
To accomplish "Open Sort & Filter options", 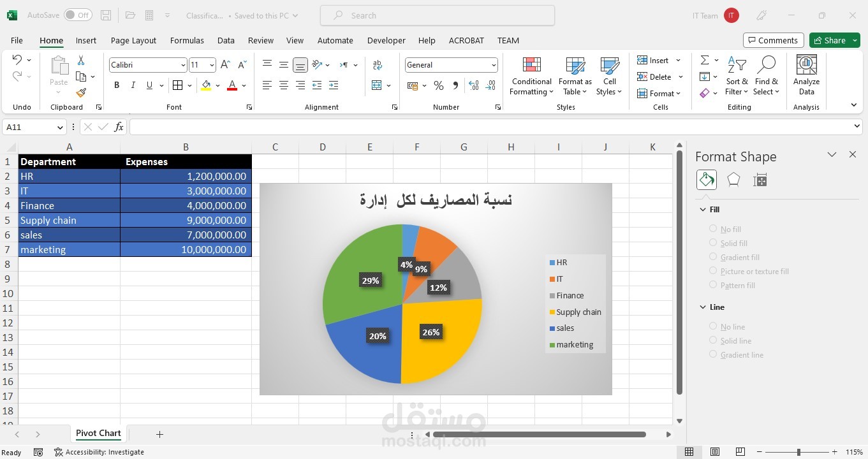I will coord(737,76).
